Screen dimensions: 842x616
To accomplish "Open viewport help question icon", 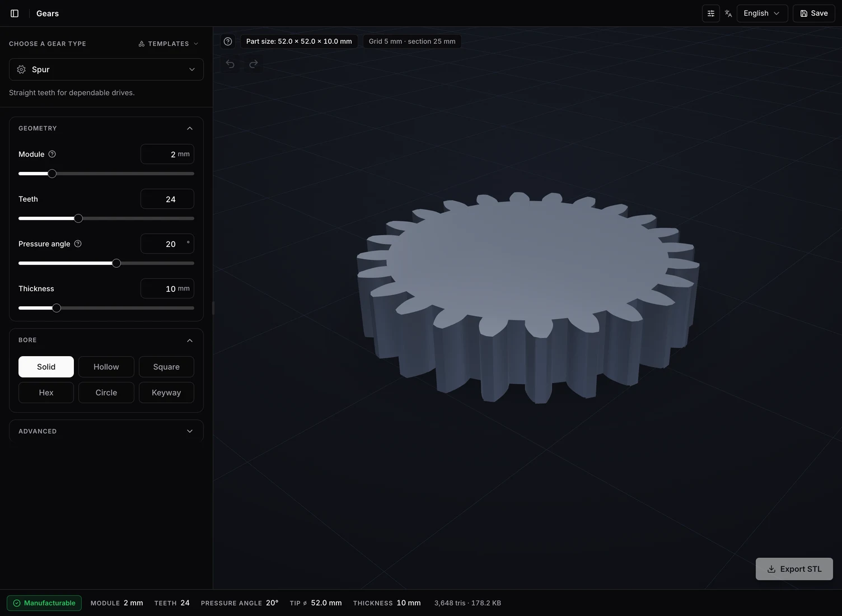I will point(228,41).
